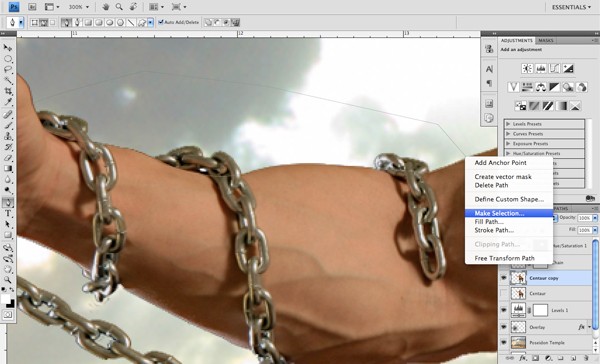Open the Character panel icon
The width and height of the screenshot is (600, 364).
(489, 69)
